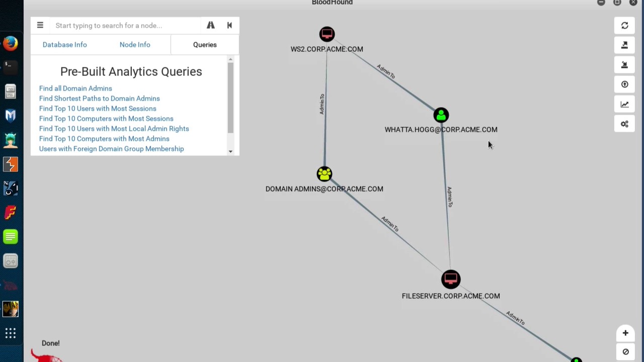Click the Export Graph icon
644x362 pixels.
click(x=624, y=45)
